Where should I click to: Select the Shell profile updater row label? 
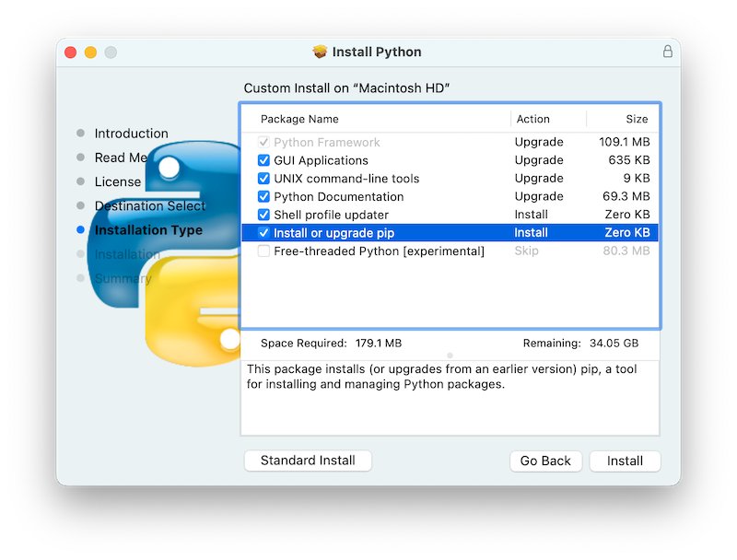331,215
